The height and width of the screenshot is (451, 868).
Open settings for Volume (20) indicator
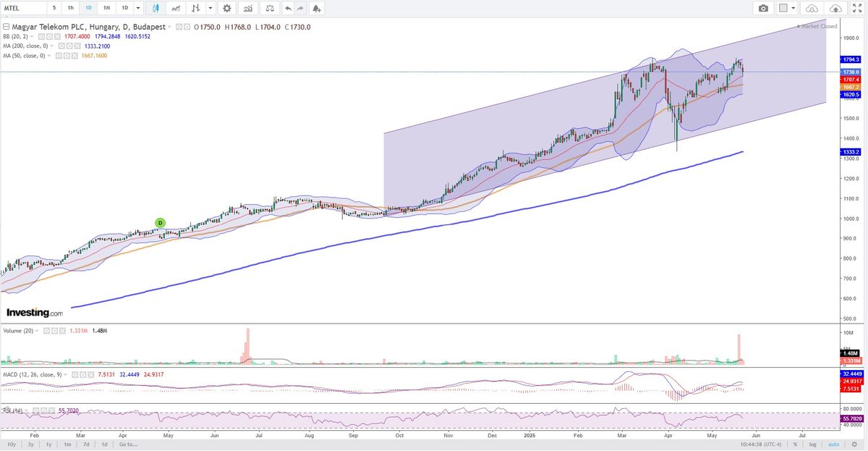[54, 330]
